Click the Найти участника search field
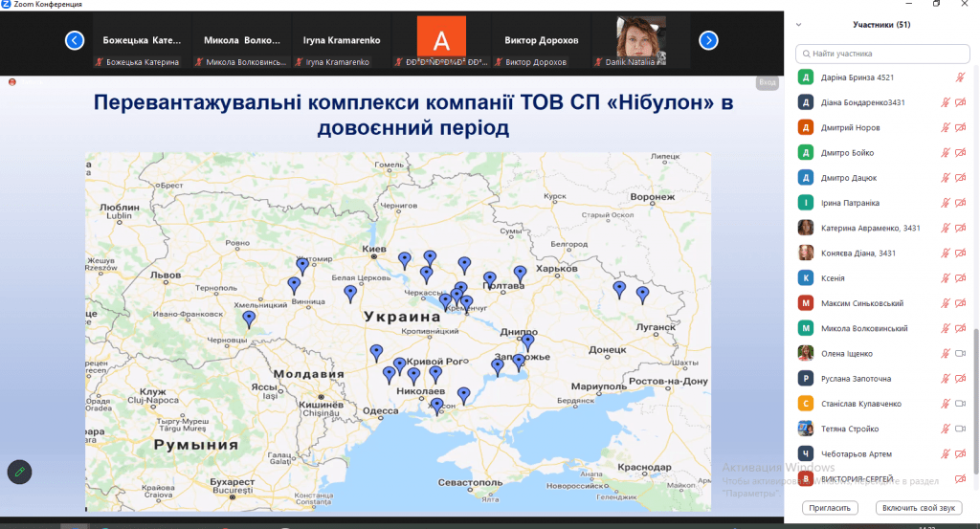The image size is (980, 529). [x=880, y=54]
